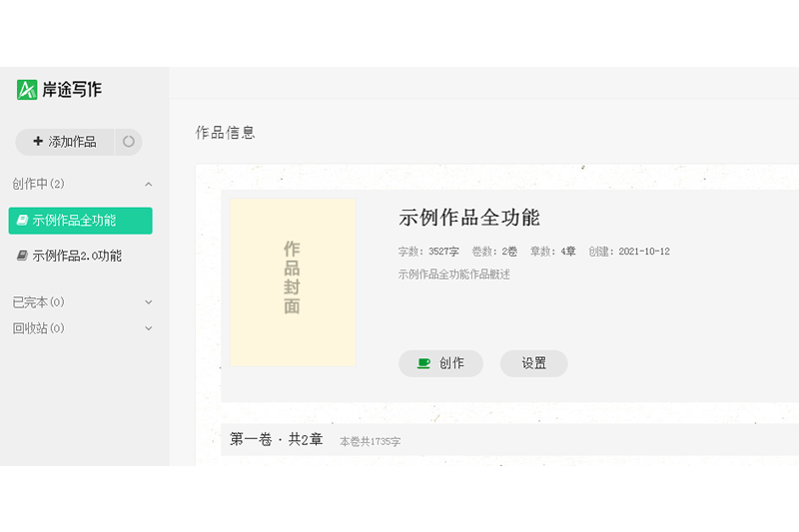
Task: Click the 创作中 (2) label
Action: [38, 184]
